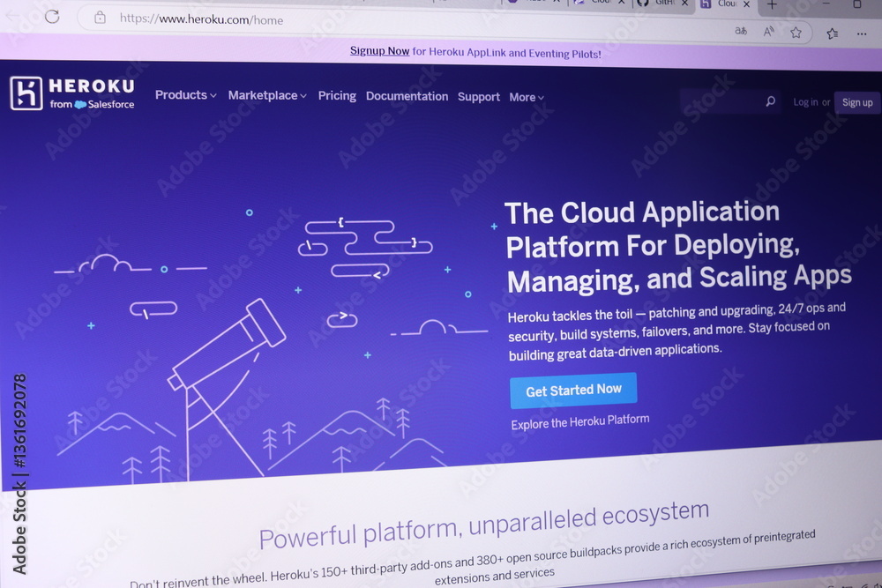Open the favorites list icon
882x588 pixels.
click(833, 33)
